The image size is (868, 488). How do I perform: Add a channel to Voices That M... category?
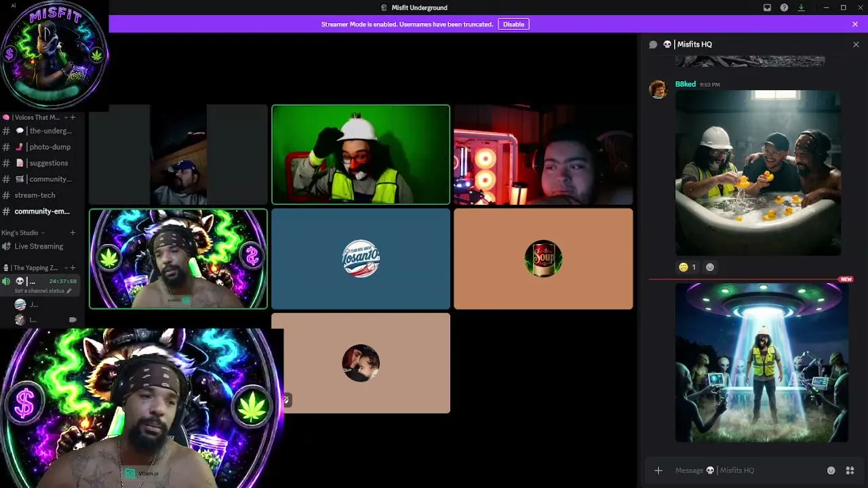[x=73, y=117]
